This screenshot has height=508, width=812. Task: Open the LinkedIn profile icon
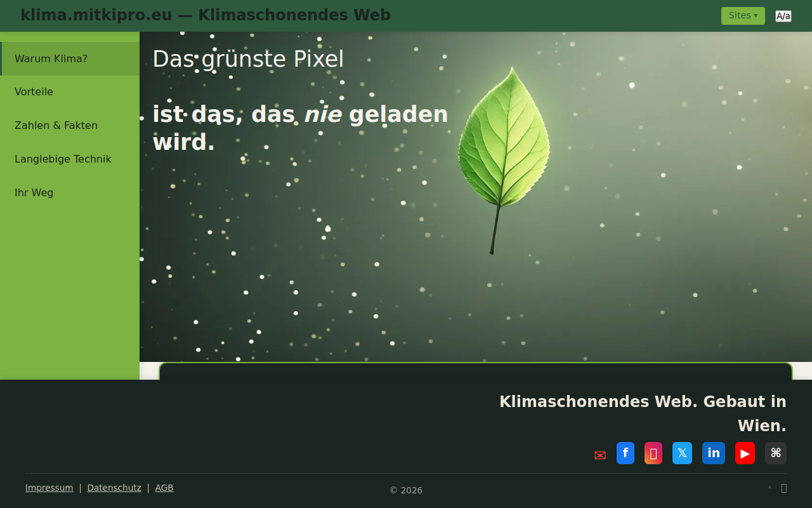pyautogui.click(x=714, y=453)
